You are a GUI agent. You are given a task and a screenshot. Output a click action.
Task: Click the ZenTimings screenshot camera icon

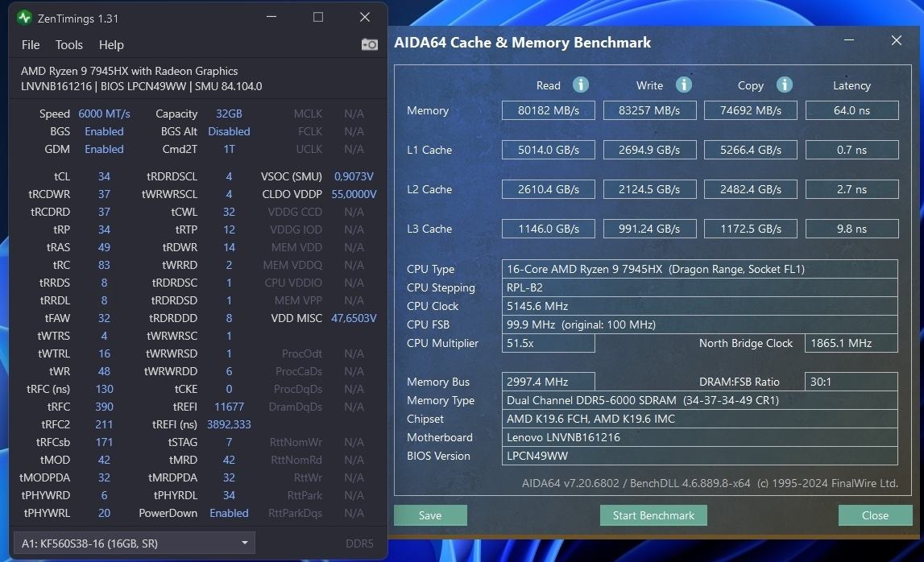370,45
